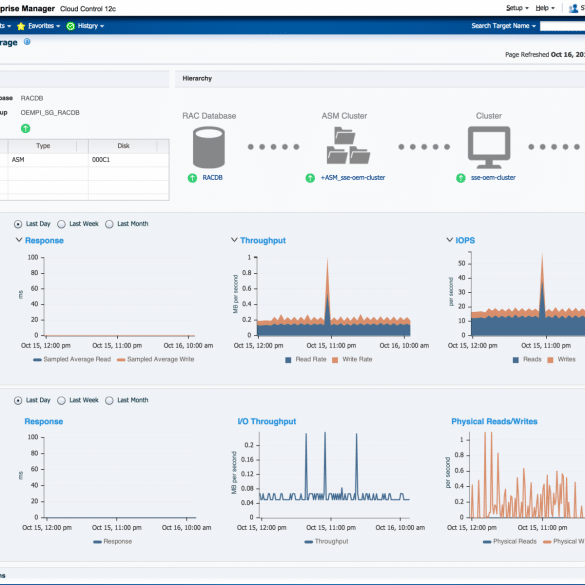Click the ASM Cluster folders icon

click(x=348, y=146)
